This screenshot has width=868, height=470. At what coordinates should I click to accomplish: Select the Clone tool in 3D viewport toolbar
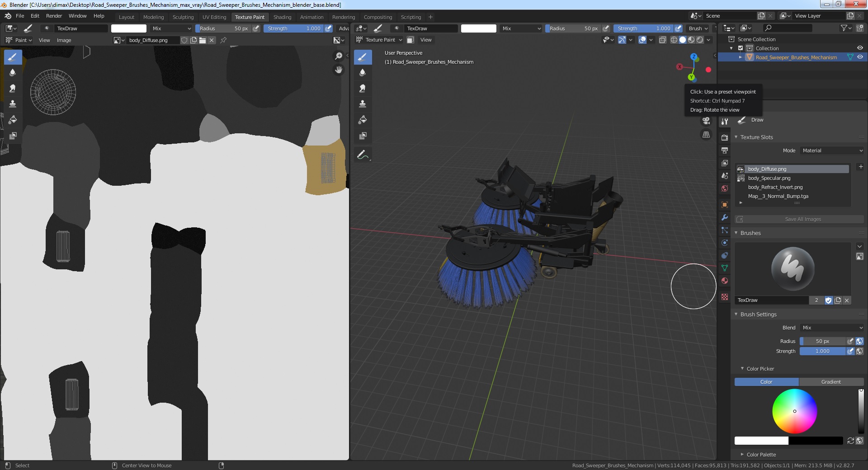click(363, 104)
